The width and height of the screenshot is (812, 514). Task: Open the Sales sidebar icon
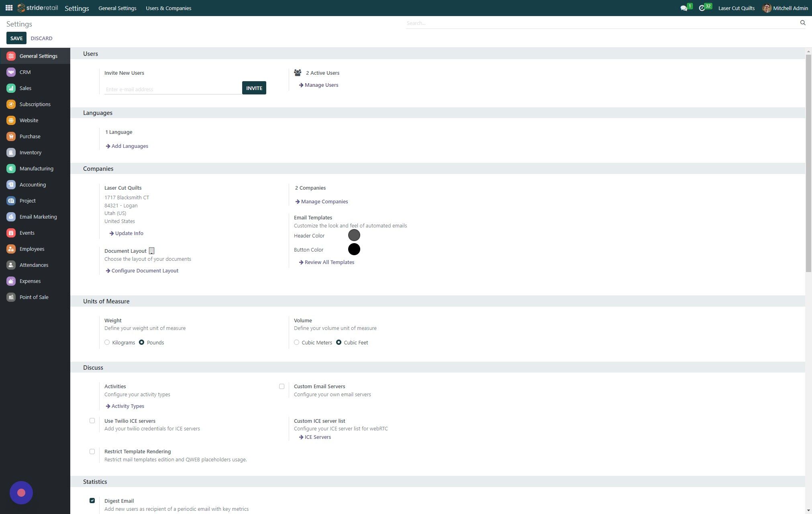(11, 88)
